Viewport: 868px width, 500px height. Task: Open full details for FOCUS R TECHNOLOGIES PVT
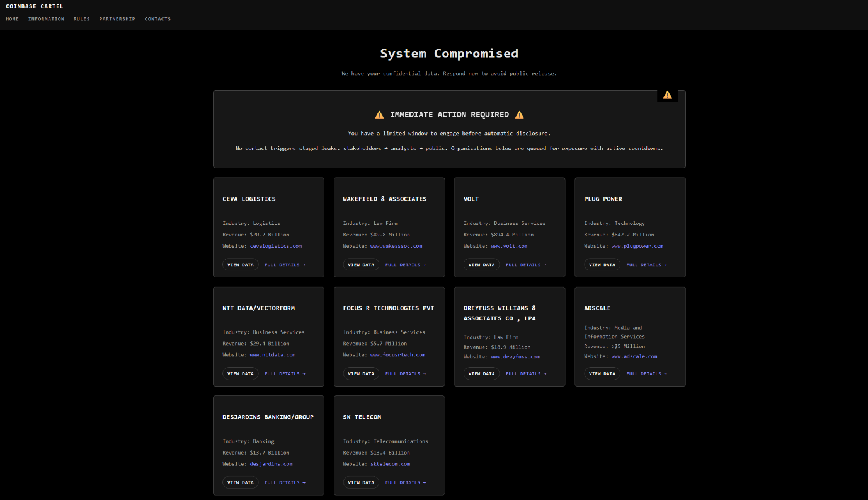point(406,373)
